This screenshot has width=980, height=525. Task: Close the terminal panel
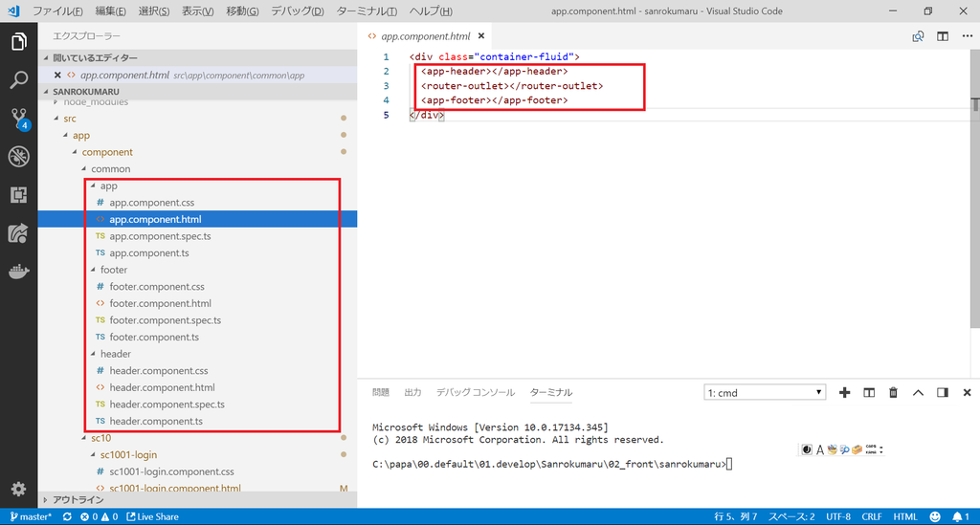point(967,393)
